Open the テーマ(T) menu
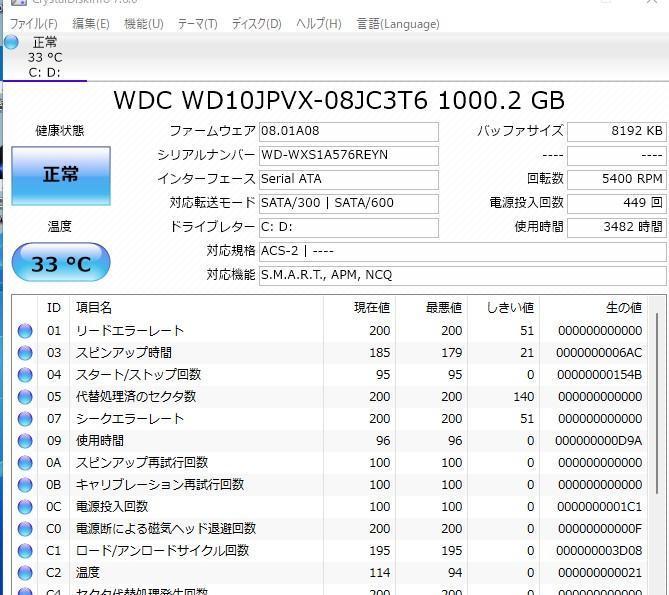The height and width of the screenshot is (595, 669). pos(197,24)
